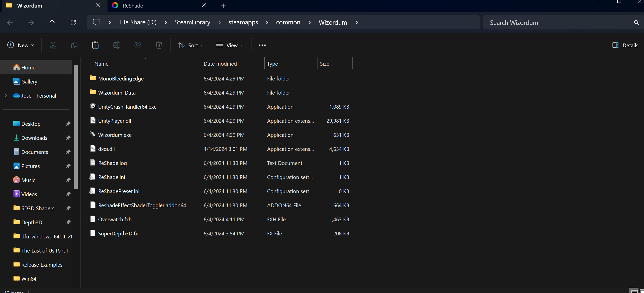Click the search magnifier icon
This screenshot has height=293, width=644.
point(636,23)
